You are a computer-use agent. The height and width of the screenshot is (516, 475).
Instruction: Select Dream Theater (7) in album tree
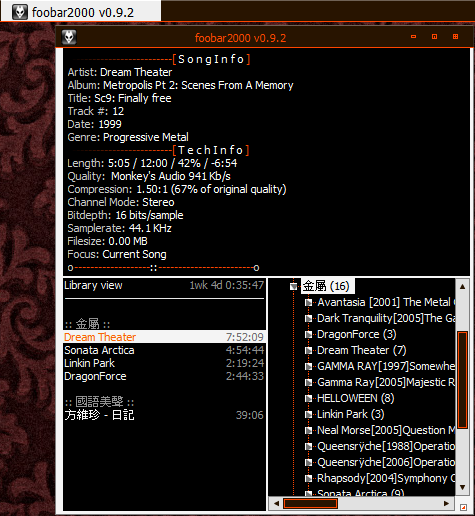(x=362, y=350)
